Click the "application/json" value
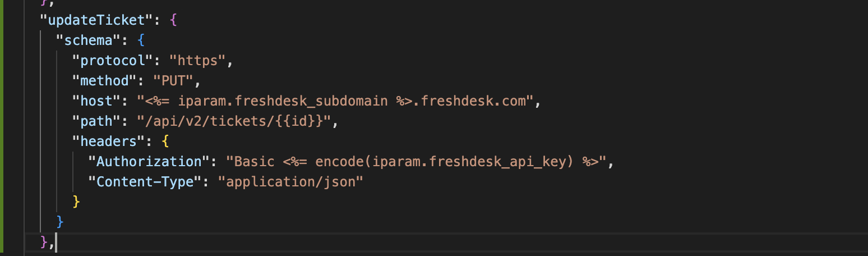The image size is (868, 256). 290,182
